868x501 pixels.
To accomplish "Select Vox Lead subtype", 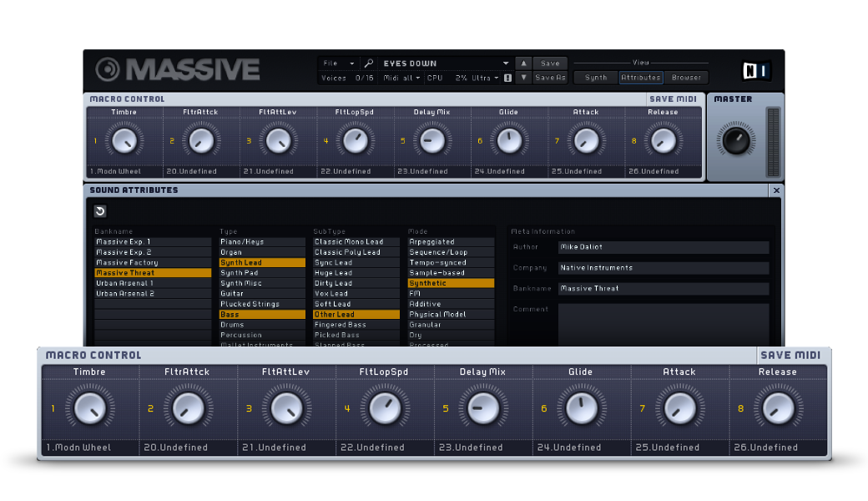I will (x=356, y=293).
